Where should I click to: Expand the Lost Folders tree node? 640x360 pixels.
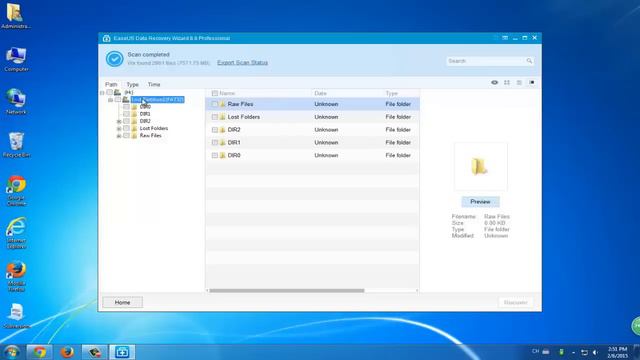119,129
